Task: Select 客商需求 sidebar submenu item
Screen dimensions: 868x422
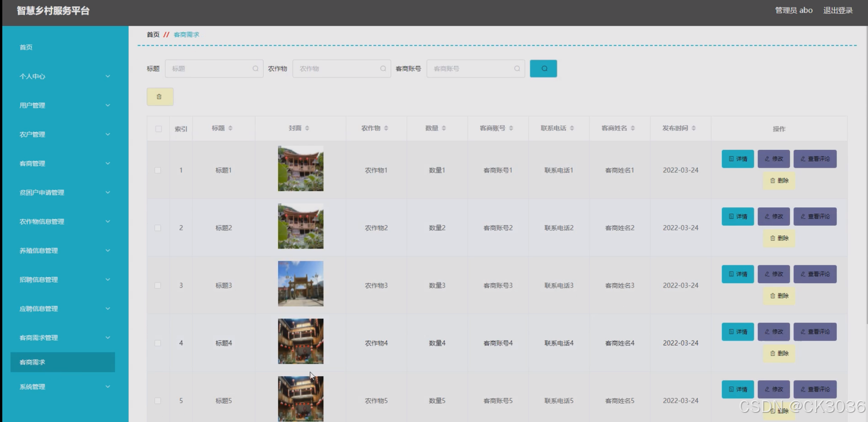Action: (63, 362)
